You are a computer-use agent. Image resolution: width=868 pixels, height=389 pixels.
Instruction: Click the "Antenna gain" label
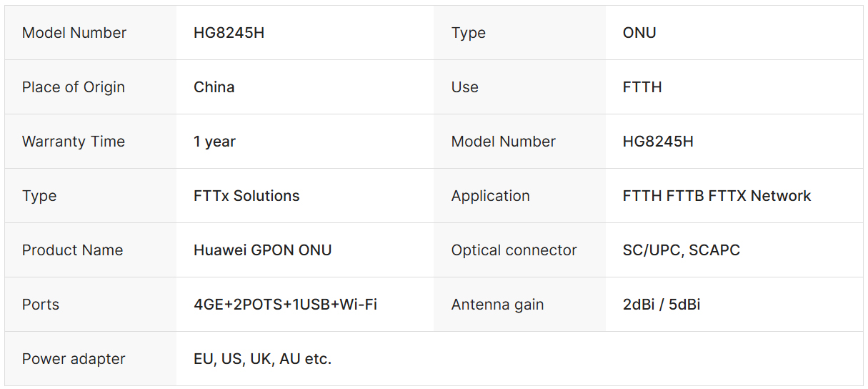pos(498,305)
